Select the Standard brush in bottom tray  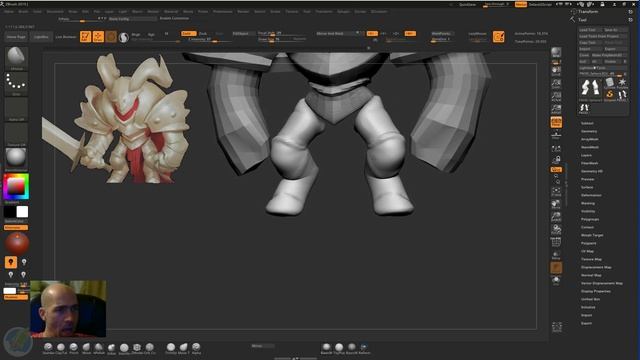(x=48, y=348)
